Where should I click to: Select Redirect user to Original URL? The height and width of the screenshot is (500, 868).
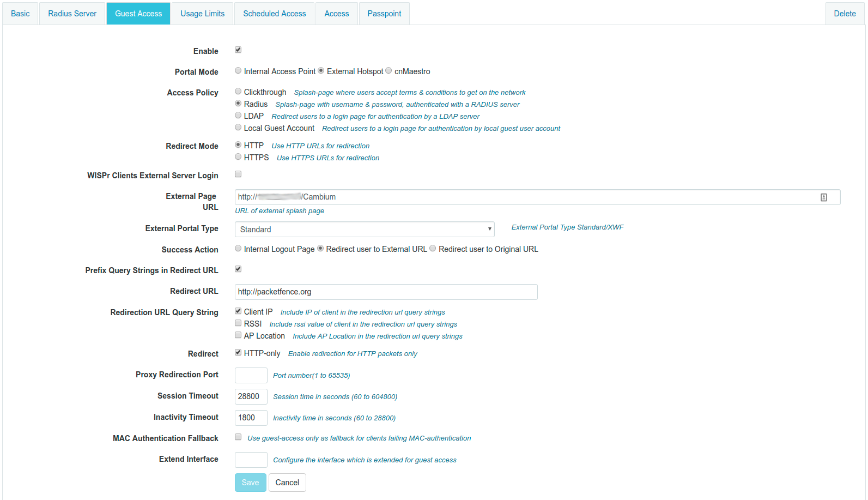433,249
